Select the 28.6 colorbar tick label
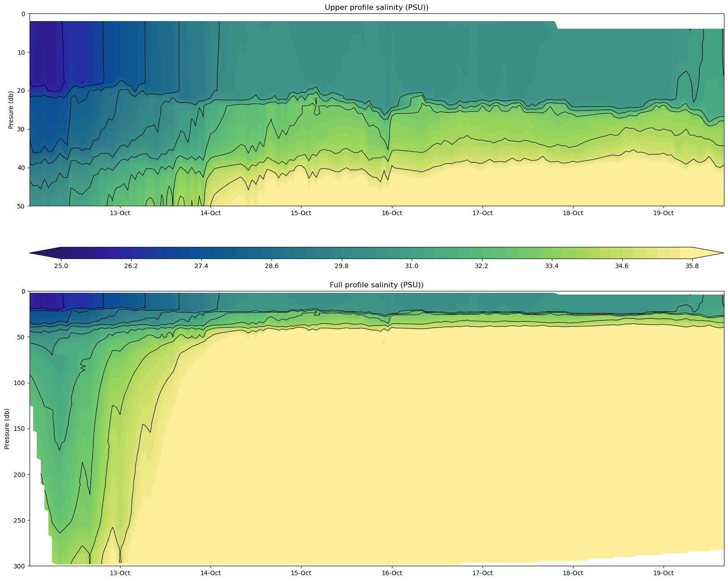728x581 pixels. tap(271, 266)
